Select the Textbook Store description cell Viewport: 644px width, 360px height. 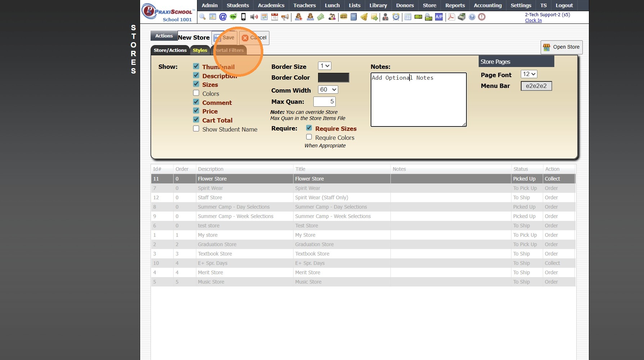point(245,254)
